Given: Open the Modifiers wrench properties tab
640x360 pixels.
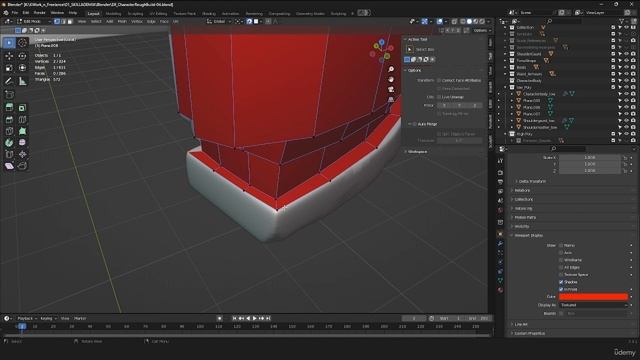Looking at the screenshot, I should [500, 244].
